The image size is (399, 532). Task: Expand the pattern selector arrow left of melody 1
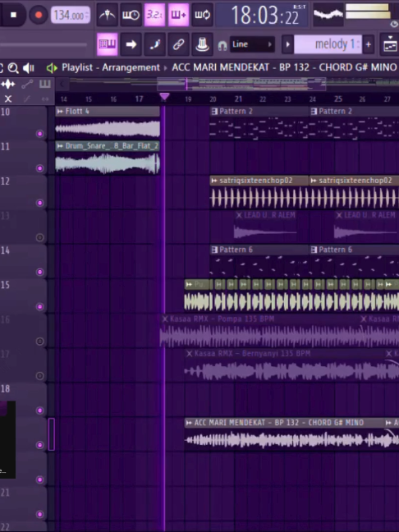(x=287, y=44)
